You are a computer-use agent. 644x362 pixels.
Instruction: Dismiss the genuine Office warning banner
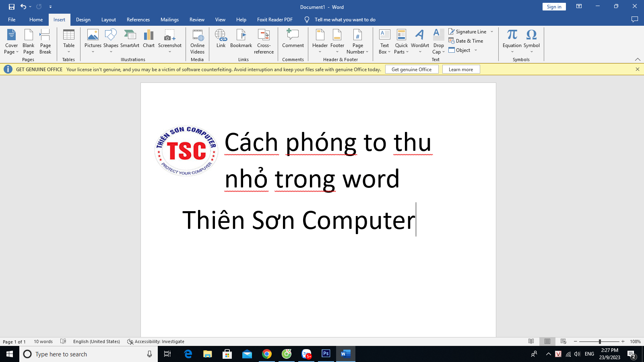(638, 69)
